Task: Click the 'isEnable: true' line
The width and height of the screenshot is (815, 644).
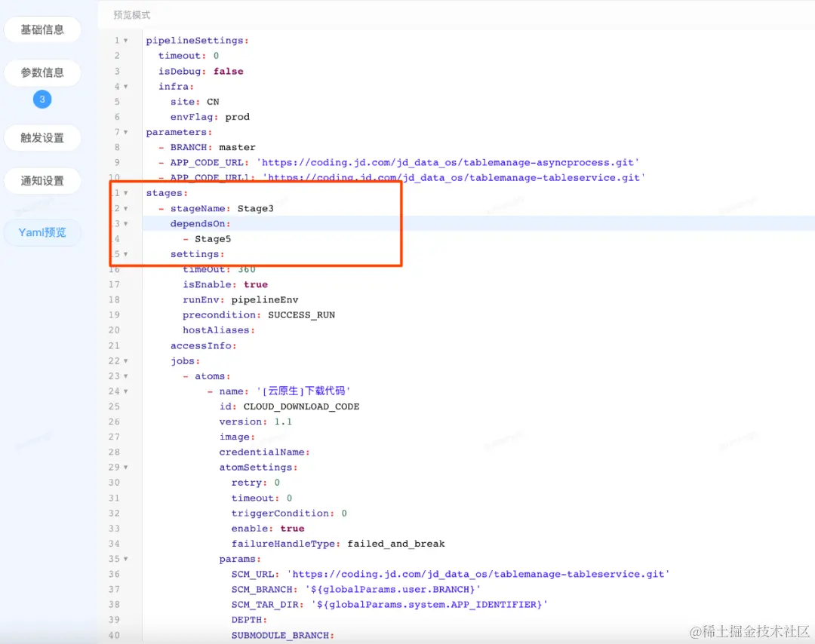Action: click(x=225, y=284)
